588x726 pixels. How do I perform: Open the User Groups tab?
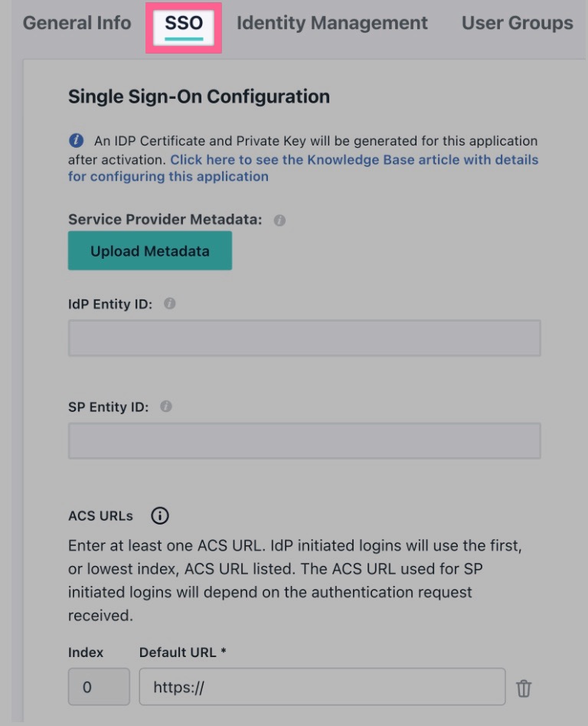click(517, 23)
